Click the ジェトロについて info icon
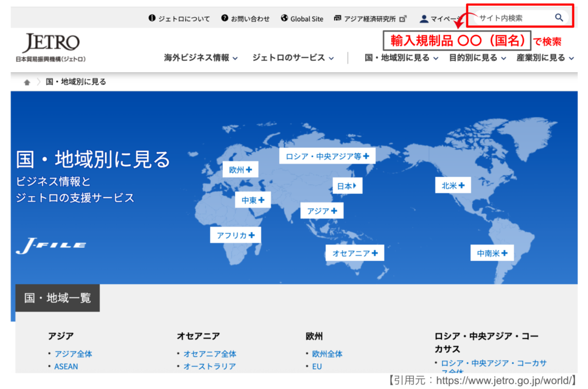588x389 pixels. 152,18
